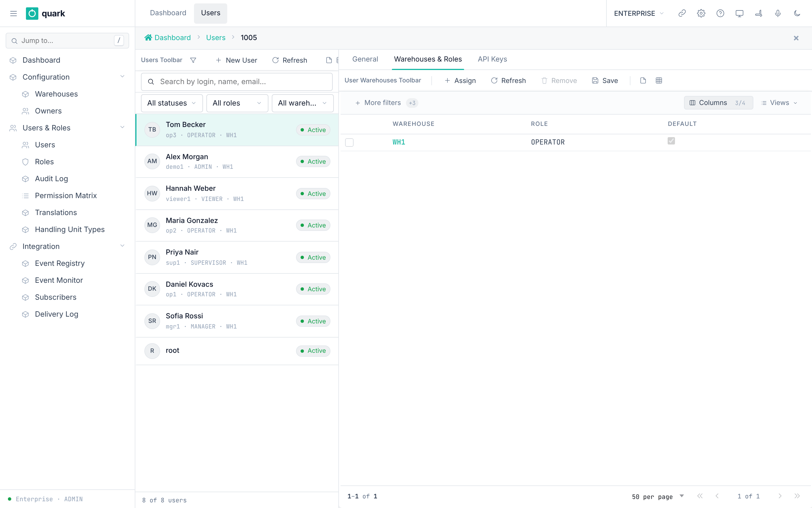Open Permission Matrix in sidebar
This screenshot has width=812, height=508.
[x=66, y=196]
